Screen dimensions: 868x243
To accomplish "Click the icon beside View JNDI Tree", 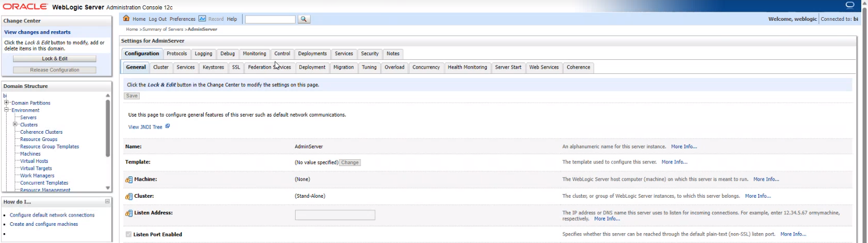I will coord(167,126).
